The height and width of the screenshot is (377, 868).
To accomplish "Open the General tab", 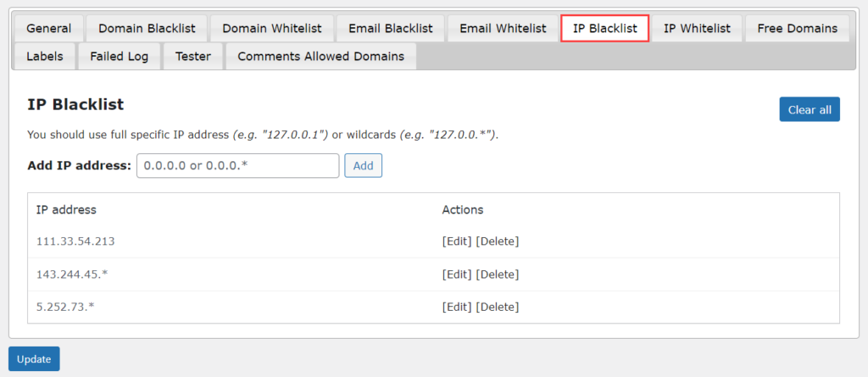I will [48, 28].
